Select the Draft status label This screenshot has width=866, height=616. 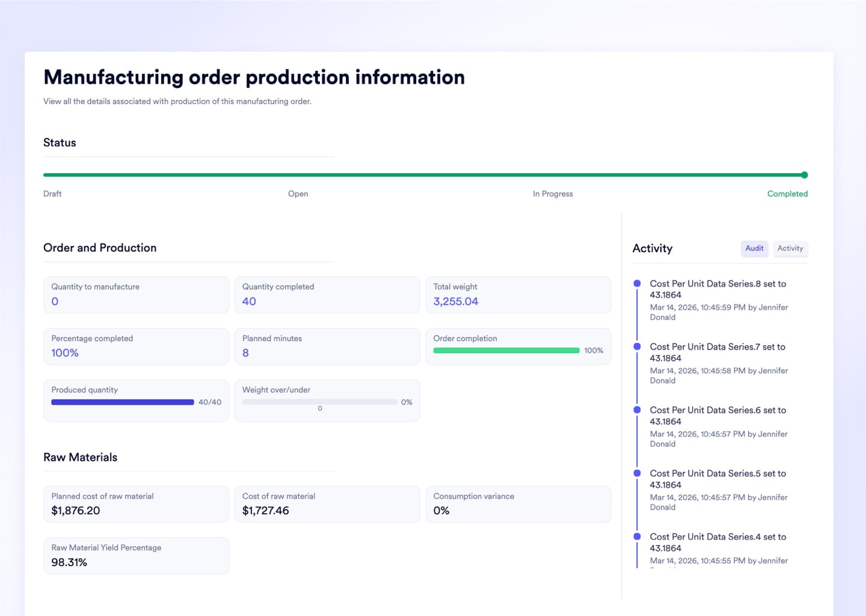pyautogui.click(x=52, y=194)
